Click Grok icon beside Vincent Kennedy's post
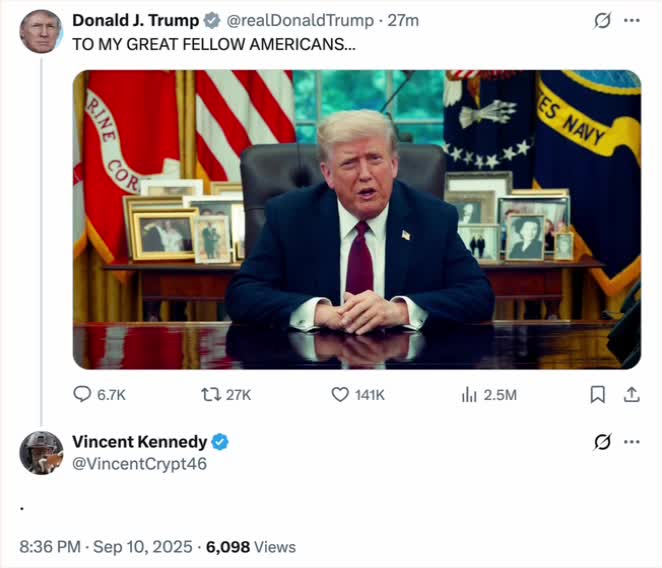The width and height of the screenshot is (662, 568). [602, 442]
